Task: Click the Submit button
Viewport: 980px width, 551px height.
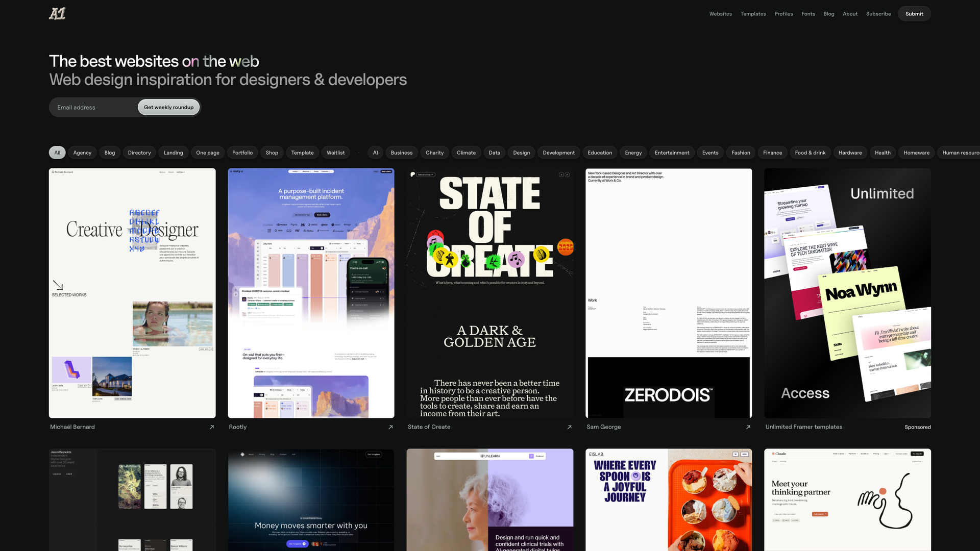Action: (914, 14)
